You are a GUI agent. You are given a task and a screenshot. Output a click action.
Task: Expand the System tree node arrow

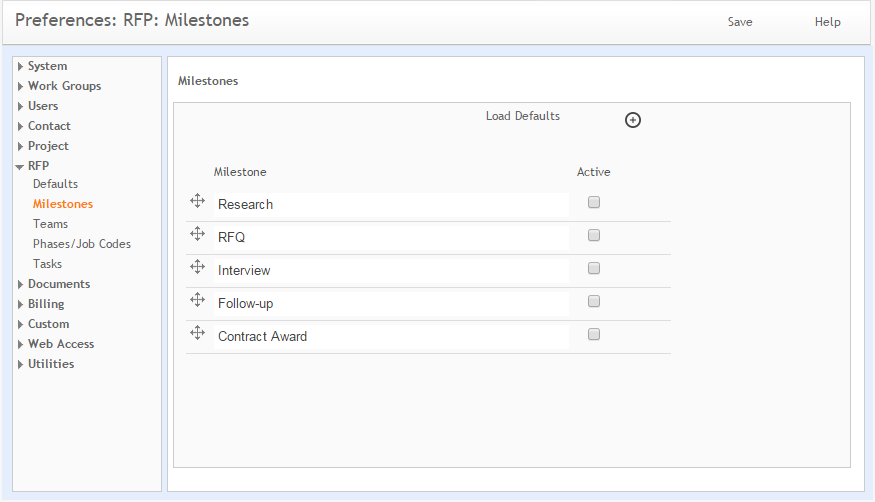coord(20,66)
